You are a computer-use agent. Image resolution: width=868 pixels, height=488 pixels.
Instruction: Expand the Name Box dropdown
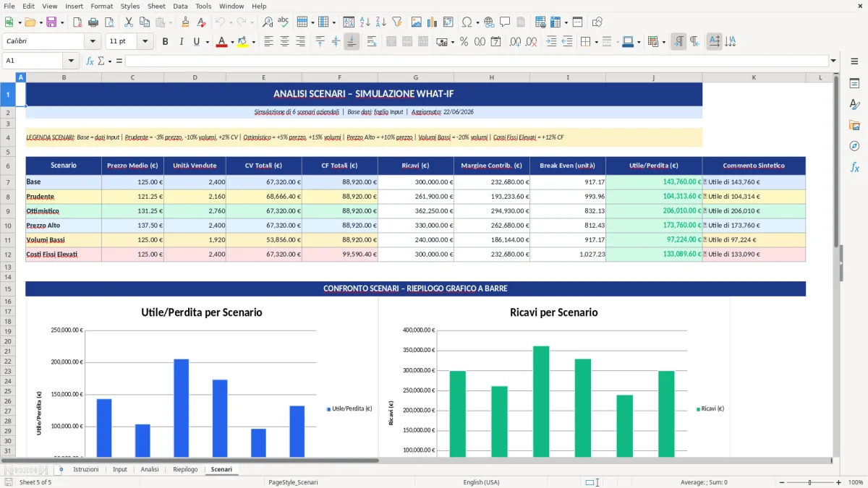point(71,61)
